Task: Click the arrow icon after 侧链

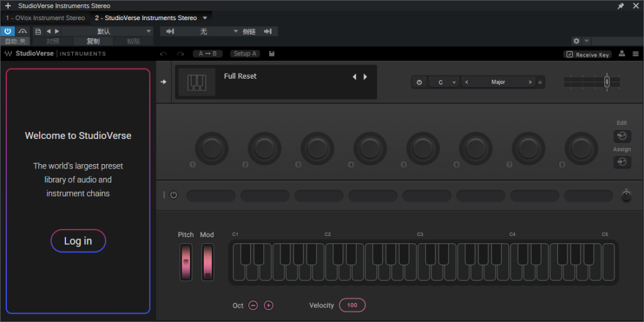Action: tap(268, 31)
